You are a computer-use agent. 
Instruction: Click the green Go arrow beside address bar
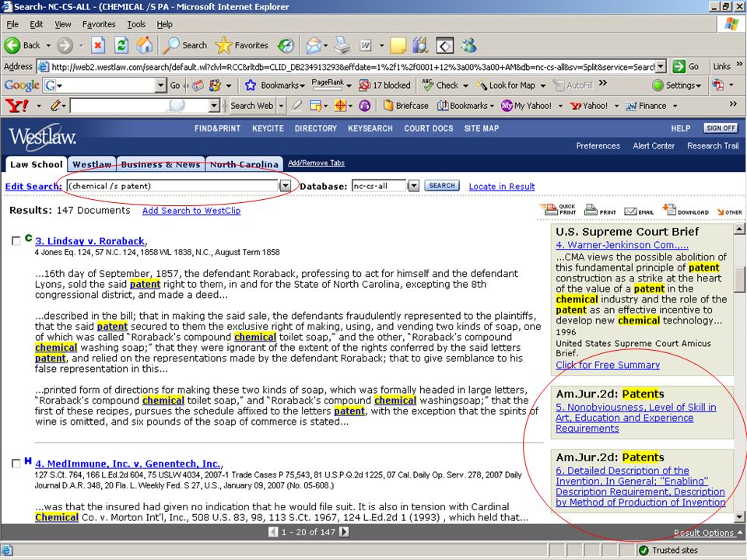tap(679, 67)
